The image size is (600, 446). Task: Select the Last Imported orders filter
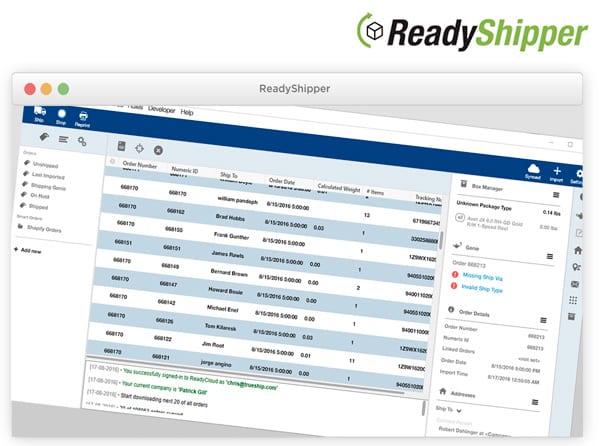48,176
